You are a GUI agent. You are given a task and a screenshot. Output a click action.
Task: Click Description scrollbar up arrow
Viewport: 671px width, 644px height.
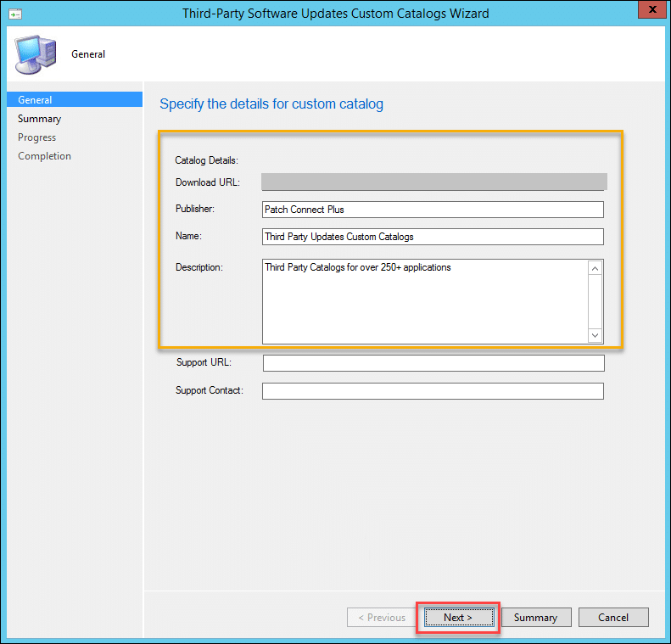coord(595,268)
